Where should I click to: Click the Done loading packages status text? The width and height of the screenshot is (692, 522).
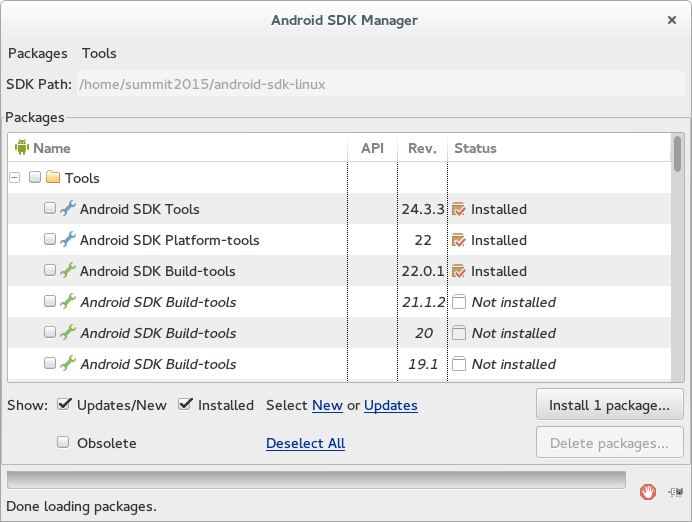[81, 506]
